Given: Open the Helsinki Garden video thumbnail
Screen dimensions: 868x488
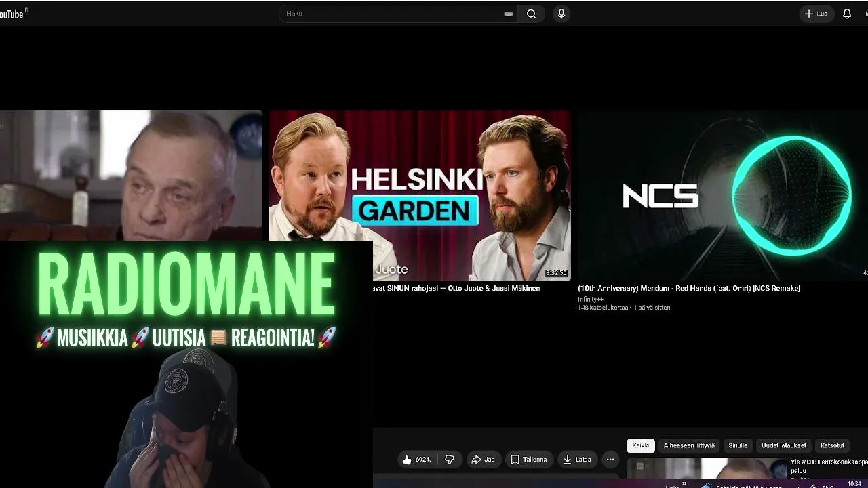Looking at the screenshot, I should [x=420, y=195].
